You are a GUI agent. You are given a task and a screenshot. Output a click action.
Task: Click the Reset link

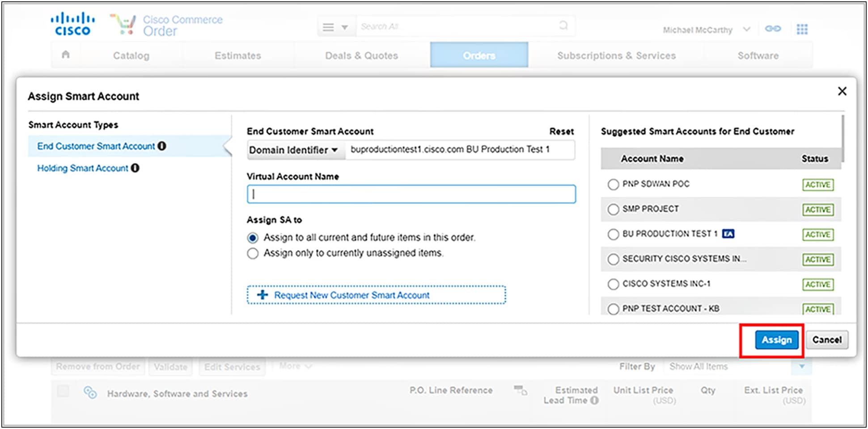[x=561, y=131]
